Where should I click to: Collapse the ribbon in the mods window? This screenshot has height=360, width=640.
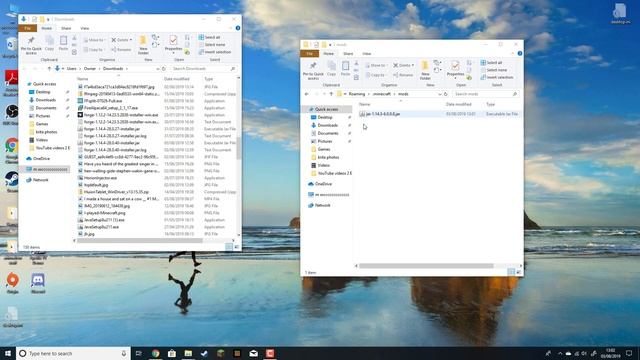coord(513,53)
